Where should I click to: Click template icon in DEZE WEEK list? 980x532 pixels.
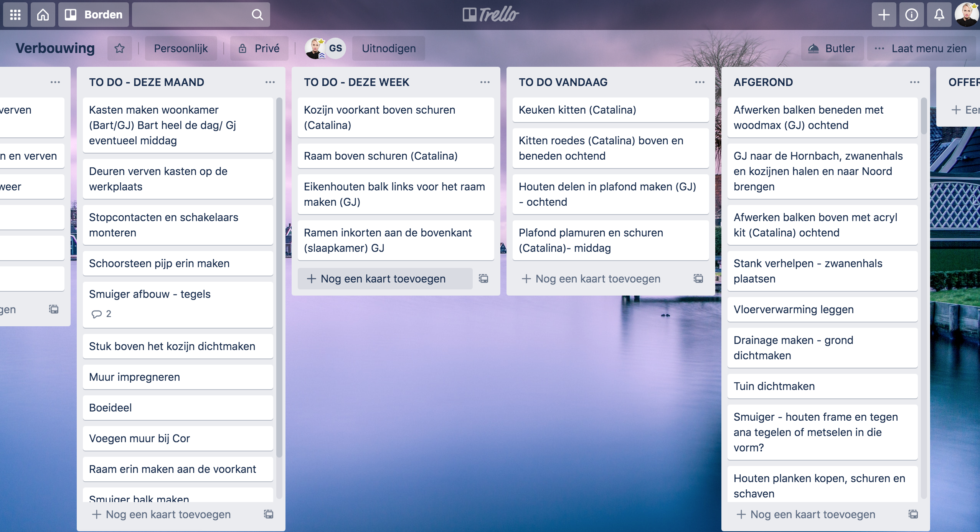point(483,279)
